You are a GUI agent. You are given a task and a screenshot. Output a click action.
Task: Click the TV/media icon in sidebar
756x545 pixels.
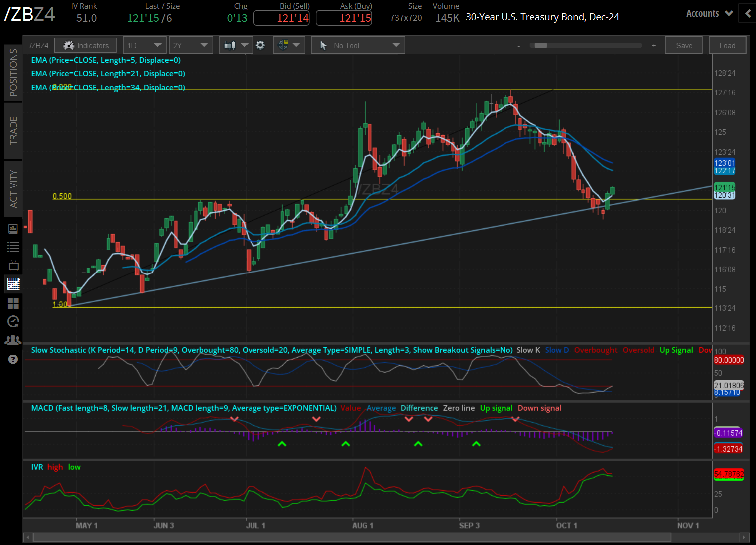click(x=13, y=265)
